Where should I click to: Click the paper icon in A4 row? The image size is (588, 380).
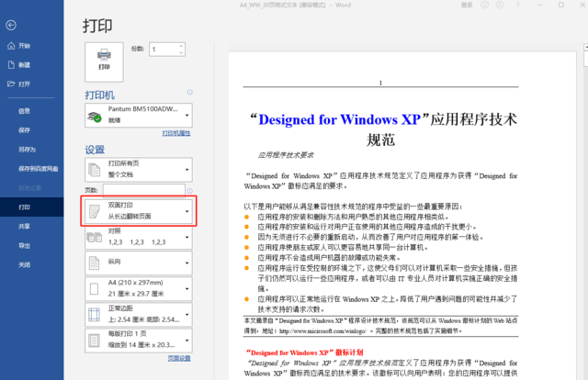(94, 289)
